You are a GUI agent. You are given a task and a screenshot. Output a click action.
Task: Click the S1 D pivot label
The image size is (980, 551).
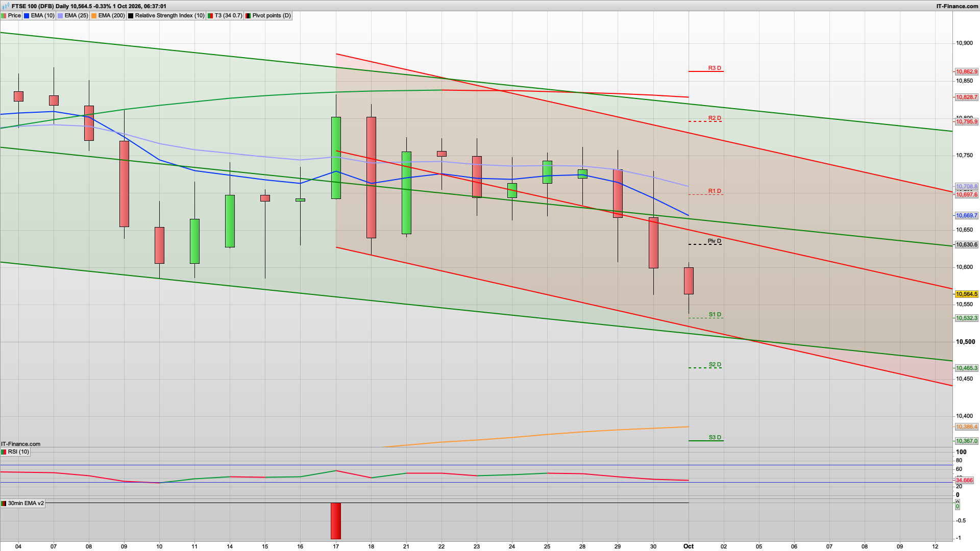coord(715,314)
